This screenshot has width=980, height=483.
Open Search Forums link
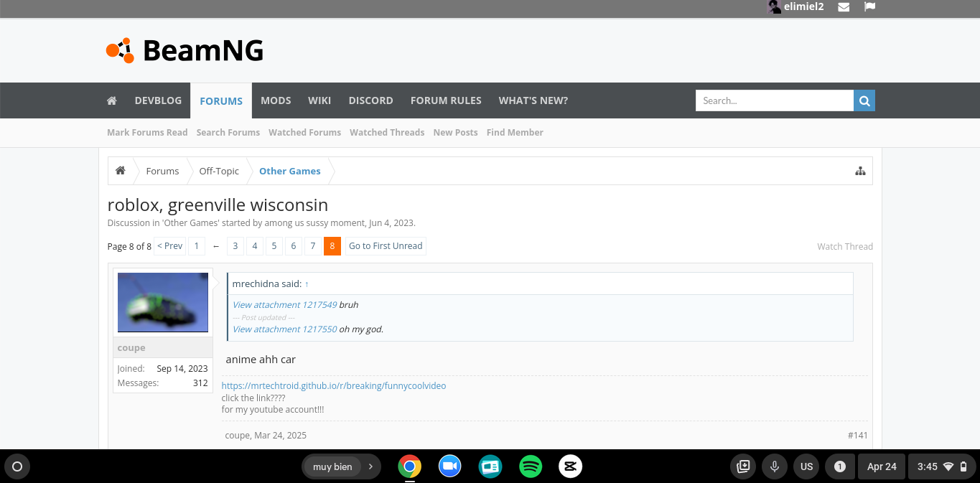(228, 132)
